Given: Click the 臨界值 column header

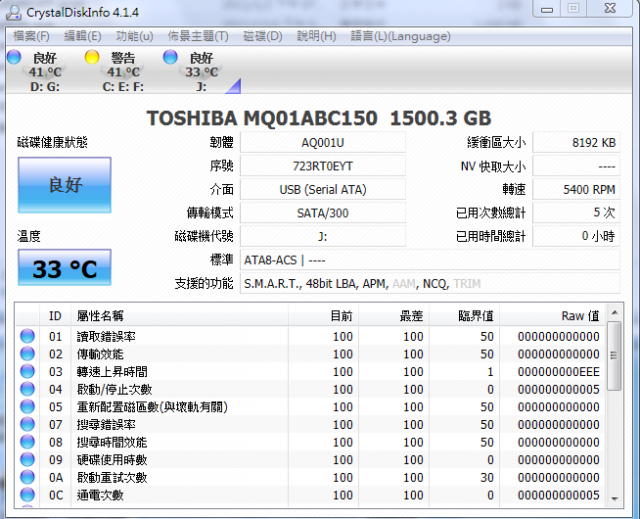Looking at the screenshot, I should tap(464, 315).
